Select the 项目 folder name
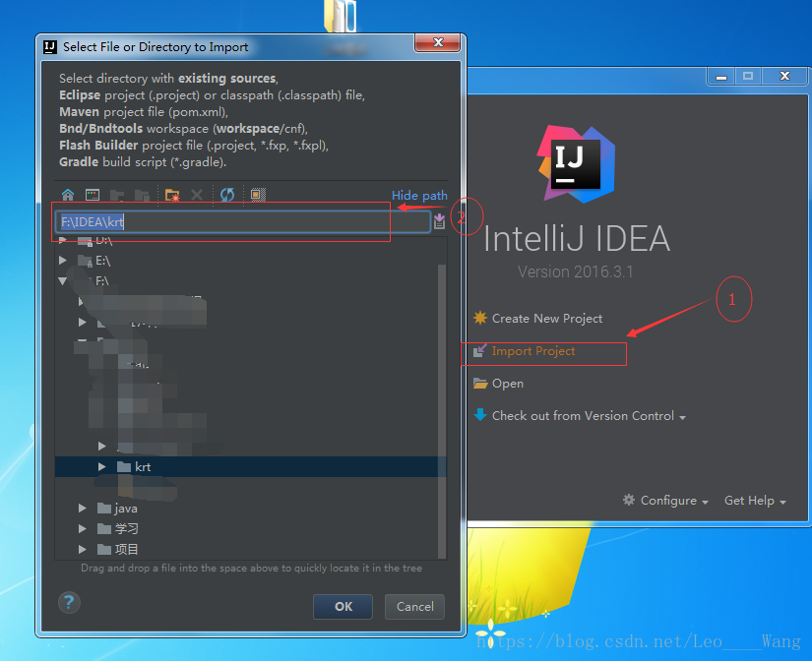Image resolution: width=812 pixels, height=661 pixels. click(x=126, y=549)
